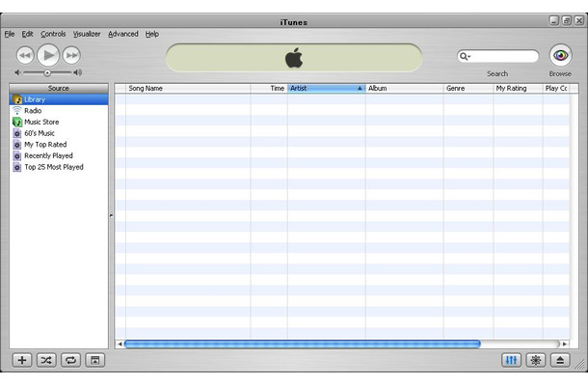This screenshot has height=386, width=588.
Task: Sort by the Song Name column
Action: click(188, 89)
